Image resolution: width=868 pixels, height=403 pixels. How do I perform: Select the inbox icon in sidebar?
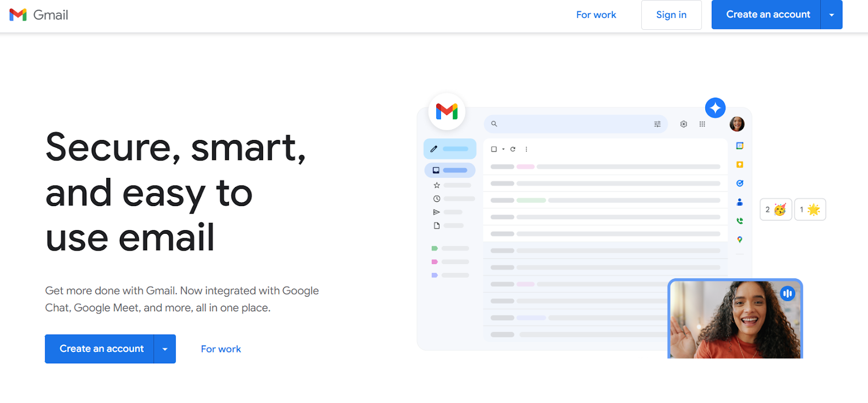436,170
